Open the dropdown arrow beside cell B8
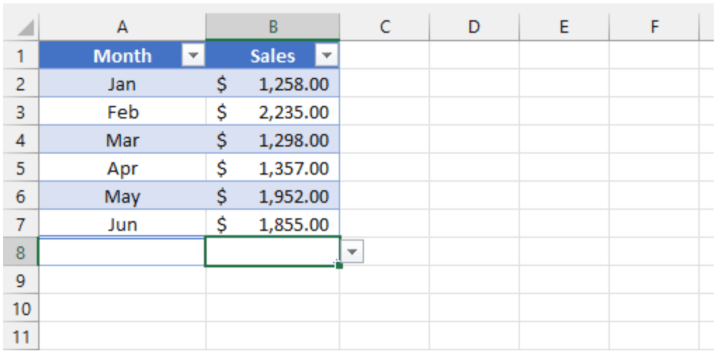The width and height of the screenshot is (720, 360). 353,251
